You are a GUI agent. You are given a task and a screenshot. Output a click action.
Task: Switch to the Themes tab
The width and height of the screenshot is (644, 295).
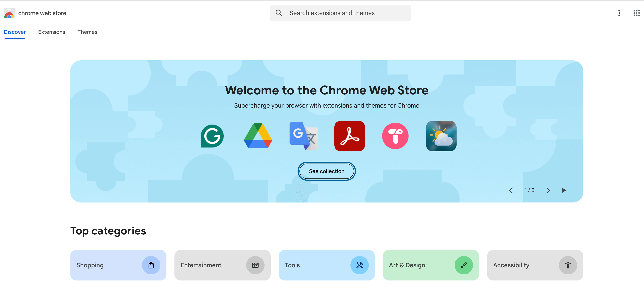pyautogui.click(x=87, y=32)
